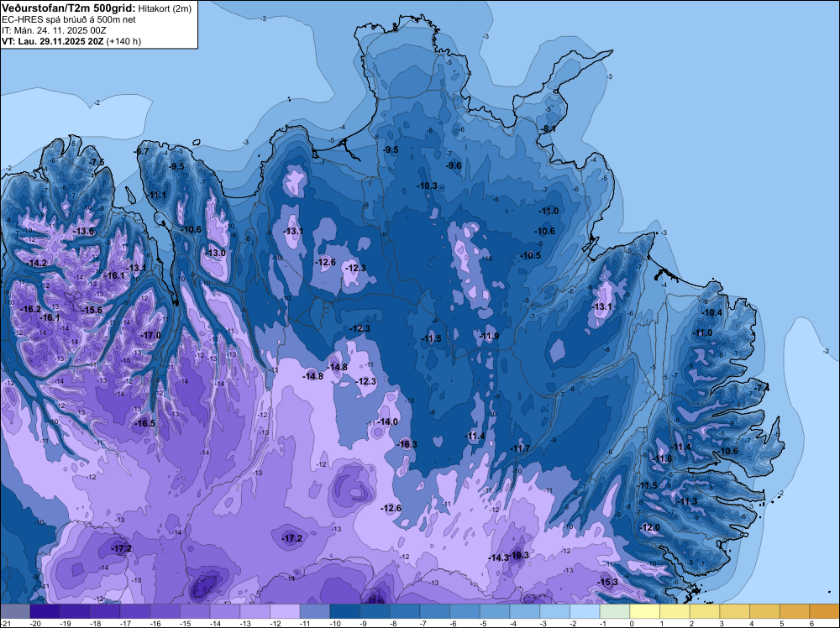Select the -10.4 temperature label
840x628 pixels.
(712, 312)
